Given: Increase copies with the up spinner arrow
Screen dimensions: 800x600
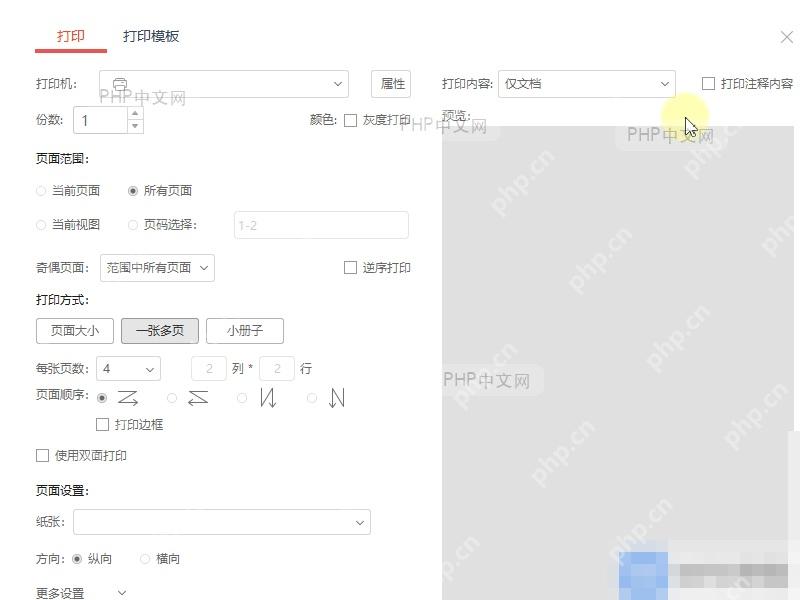Looking at the screenshot, I should [135, 113].
